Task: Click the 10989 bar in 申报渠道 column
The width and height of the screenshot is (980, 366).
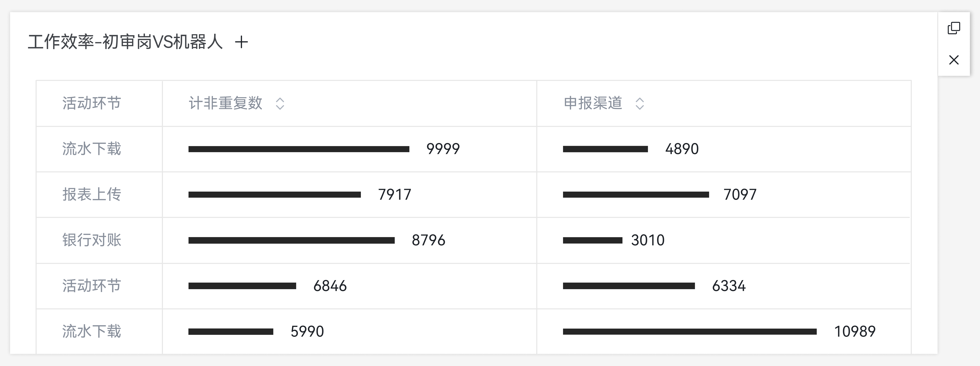Action: pos(690,332)
